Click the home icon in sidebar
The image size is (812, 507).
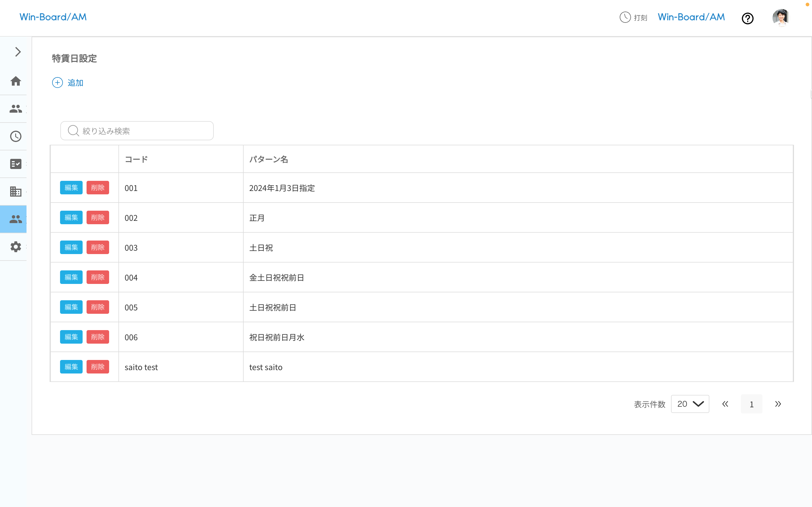pos(16,81)
